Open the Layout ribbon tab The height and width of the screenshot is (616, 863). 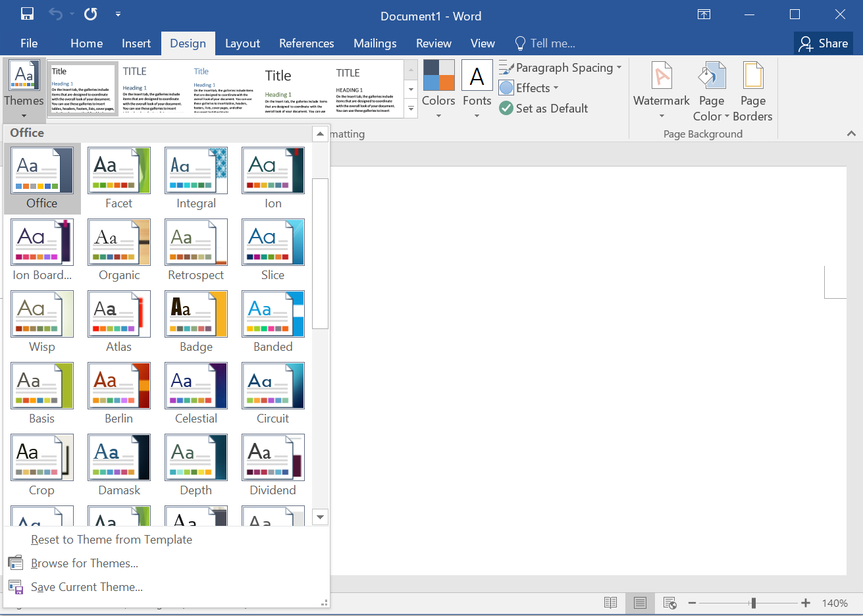242,43
